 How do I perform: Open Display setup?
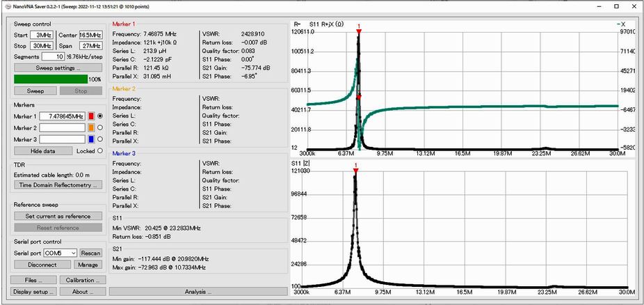[33, 292]
